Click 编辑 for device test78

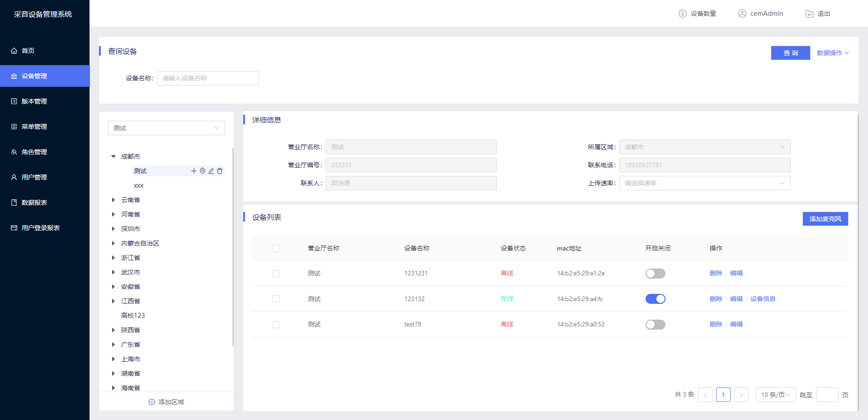pos(736,324)
